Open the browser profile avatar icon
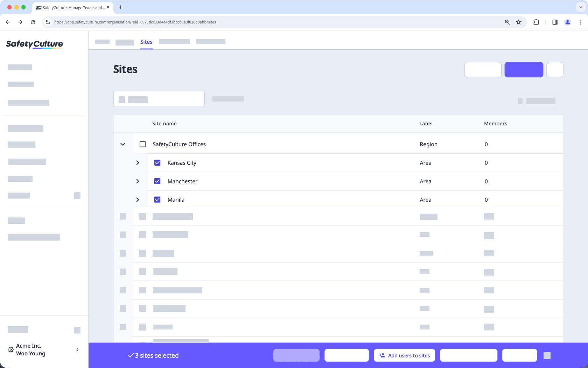Screen dimensions: 588x368 pos(567,22)
